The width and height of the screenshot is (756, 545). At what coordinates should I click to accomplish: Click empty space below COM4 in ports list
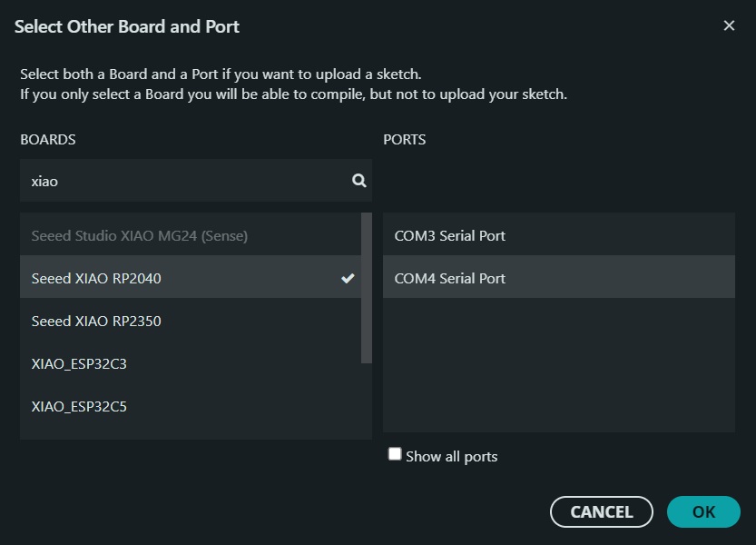558,363
